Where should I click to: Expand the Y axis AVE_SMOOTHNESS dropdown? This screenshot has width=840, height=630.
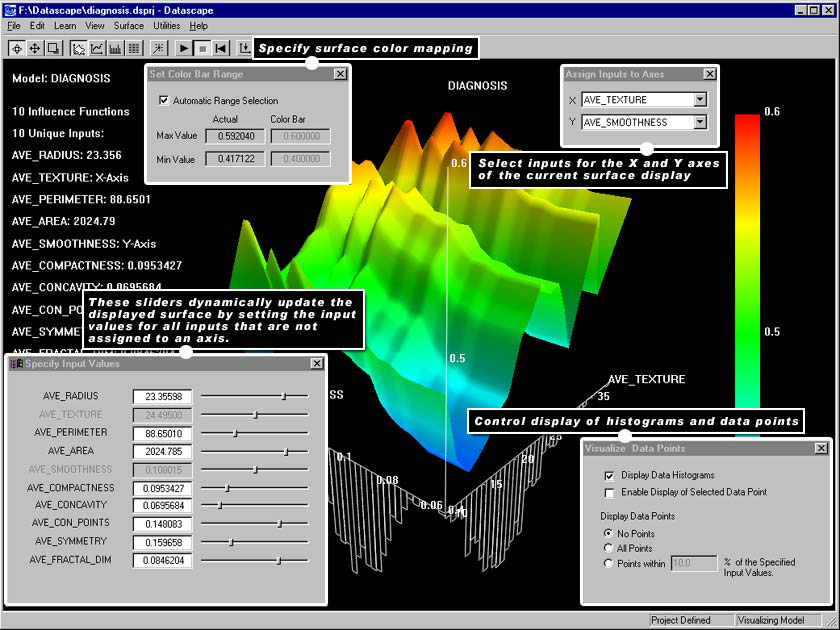[700, 123]
